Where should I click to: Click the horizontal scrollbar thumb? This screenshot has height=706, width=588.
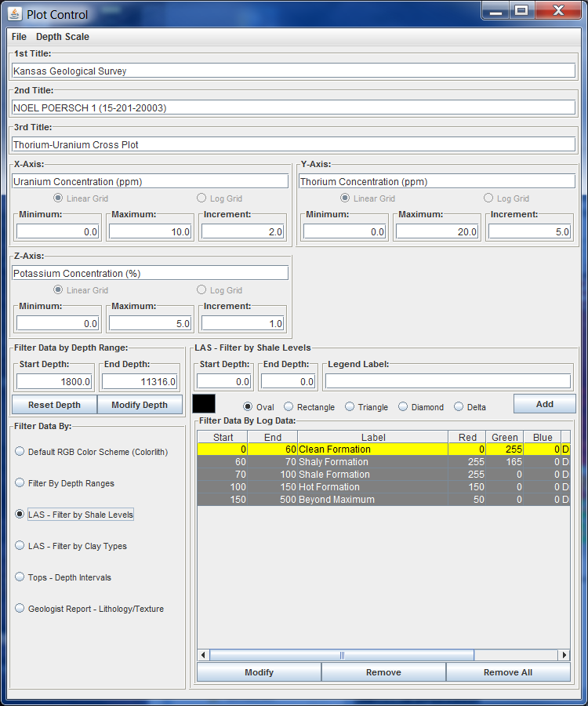pos(342,655)
